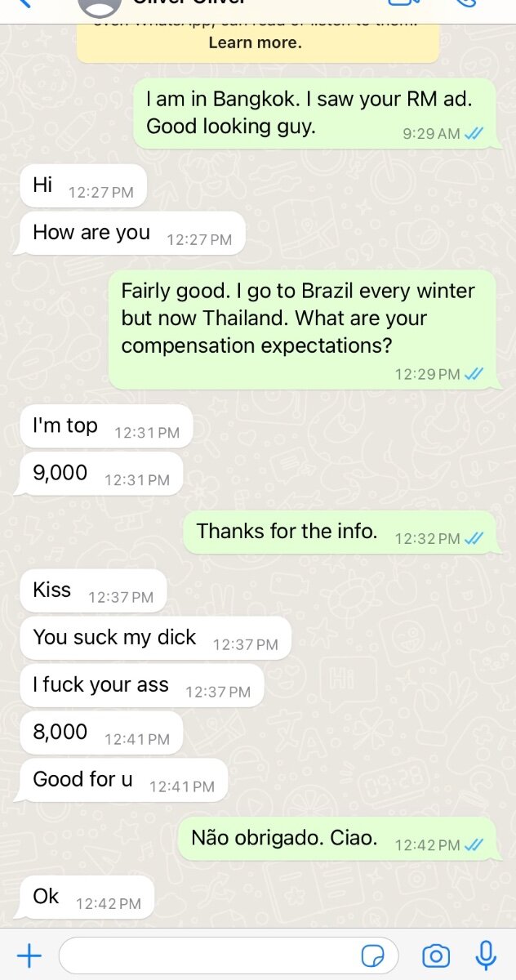516x980 pixels.
Task: Tap the contact name header
Action: 189,3
